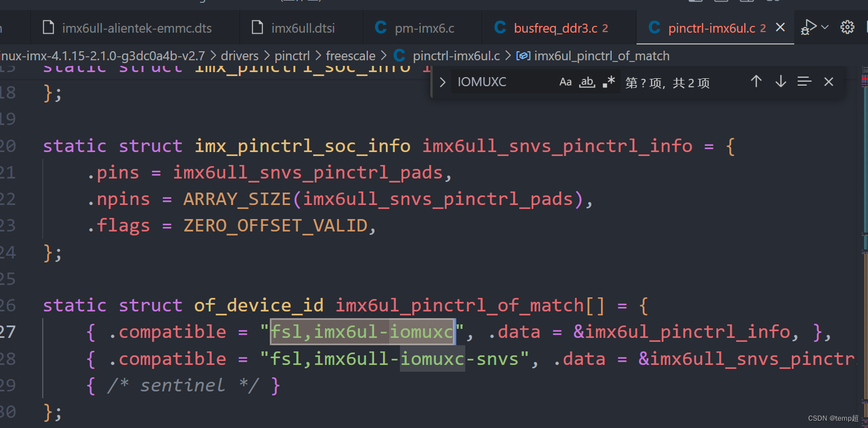Click the C icon on busfreq_ddr3.c tab
This screenshot has height=428, width=868.
tap(500, 27)
